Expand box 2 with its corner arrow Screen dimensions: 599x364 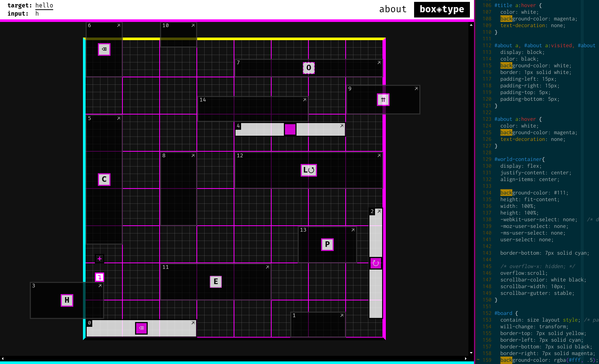(379, 212)
